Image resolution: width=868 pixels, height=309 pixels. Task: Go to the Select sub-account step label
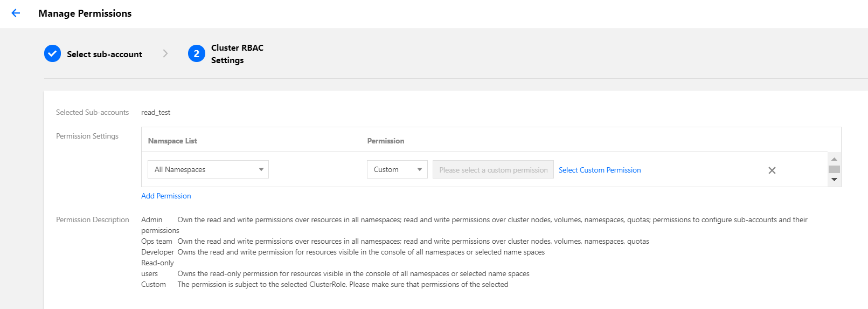pyautogui.click(x=105, y=54)
